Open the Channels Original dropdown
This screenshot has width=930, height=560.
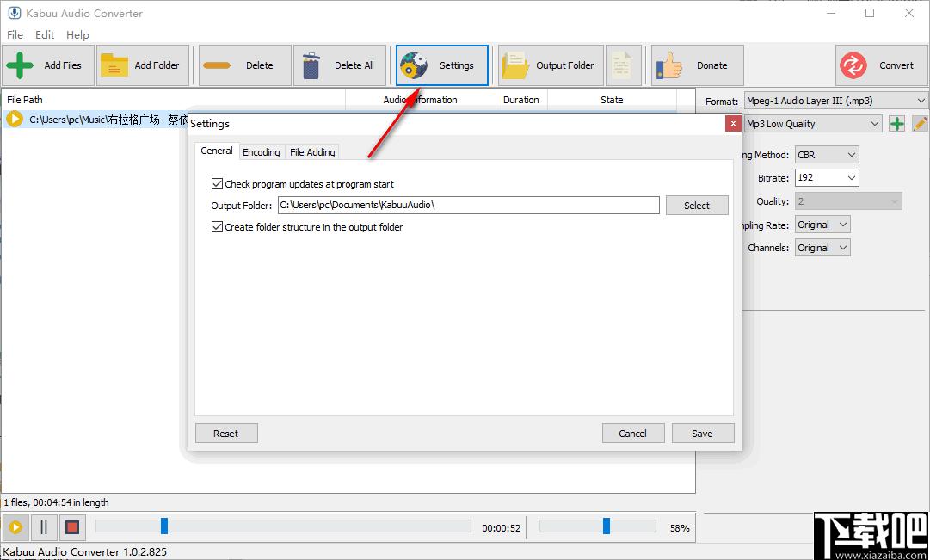point(822,248)
